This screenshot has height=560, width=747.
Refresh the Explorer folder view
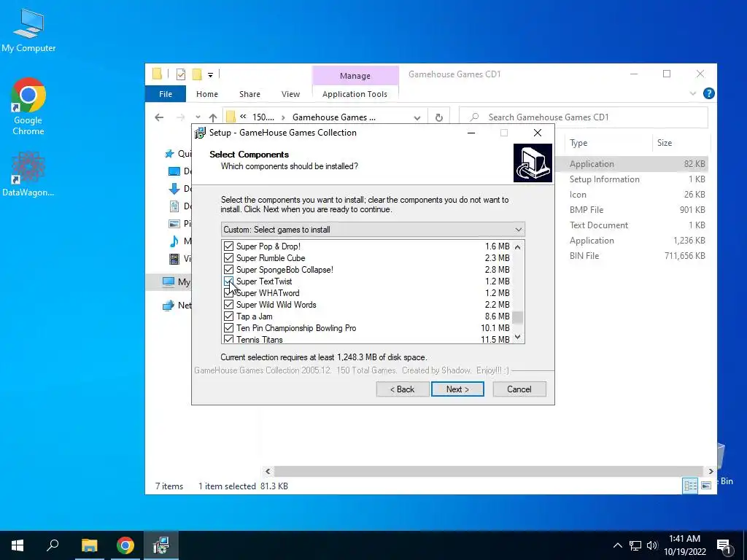[x=438, y=117]
